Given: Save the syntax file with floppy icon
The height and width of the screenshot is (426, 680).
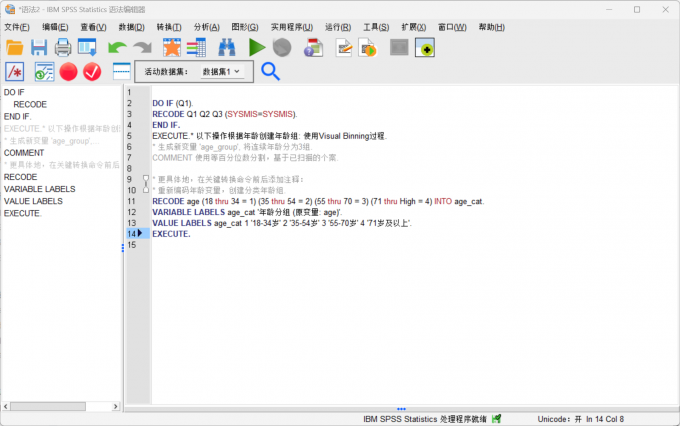Looking at the screenshot, I should click(39, 47).
